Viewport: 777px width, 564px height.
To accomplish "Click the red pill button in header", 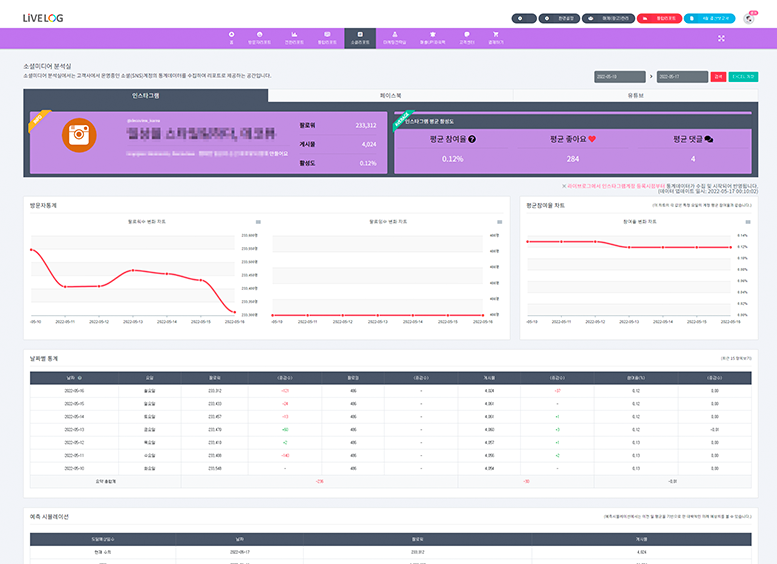I will 660,18.
